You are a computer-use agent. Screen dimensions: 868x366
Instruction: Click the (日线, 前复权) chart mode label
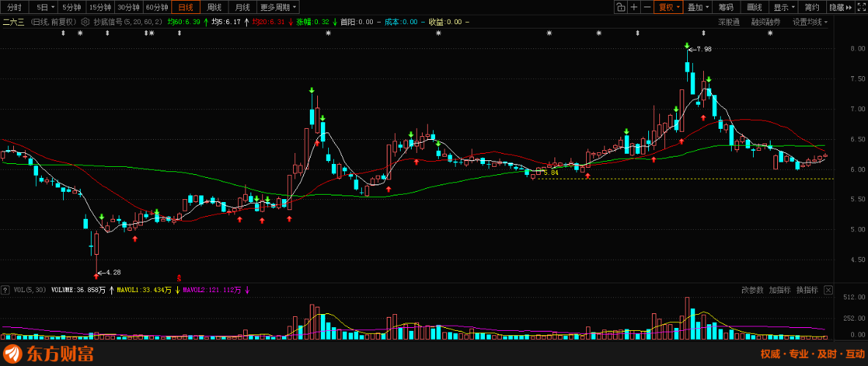click(x=53, y=22)
